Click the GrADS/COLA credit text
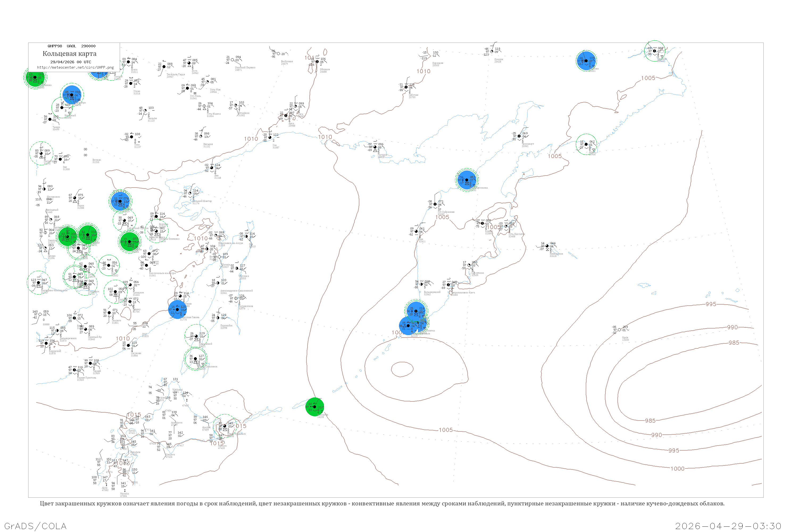798x532 pixels. pos(35,526)
